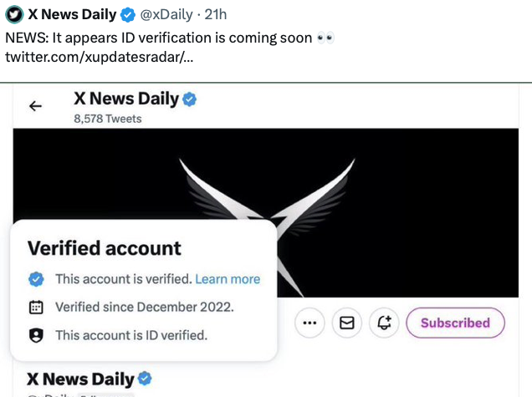Click the calendar icon in verified popup
Screen dimensions: 532x397
[36, 307]
